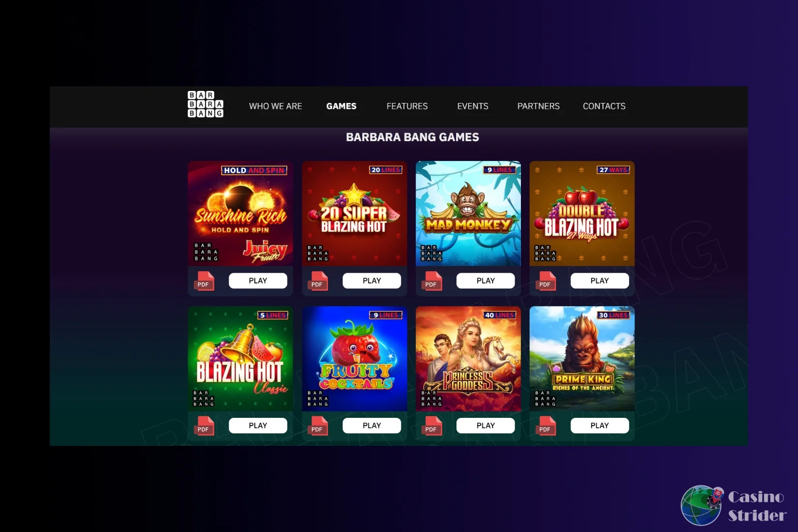Play Prime King Riches of the Ancient
The height and width of the screenshot is (532, 798).
tap(600, 426)
